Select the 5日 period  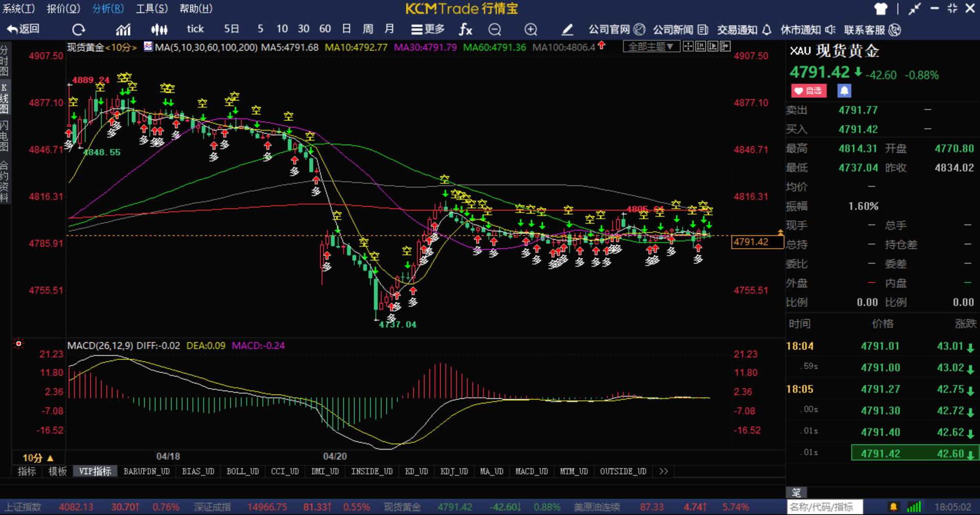click(x=232, y=29)
